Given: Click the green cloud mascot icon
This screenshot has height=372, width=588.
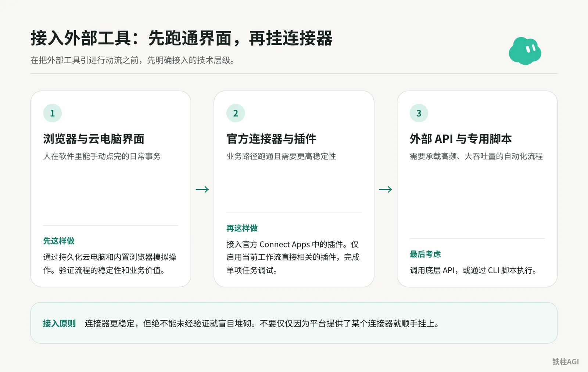Looking at the screenshot, I should click(x=525, y=51).
